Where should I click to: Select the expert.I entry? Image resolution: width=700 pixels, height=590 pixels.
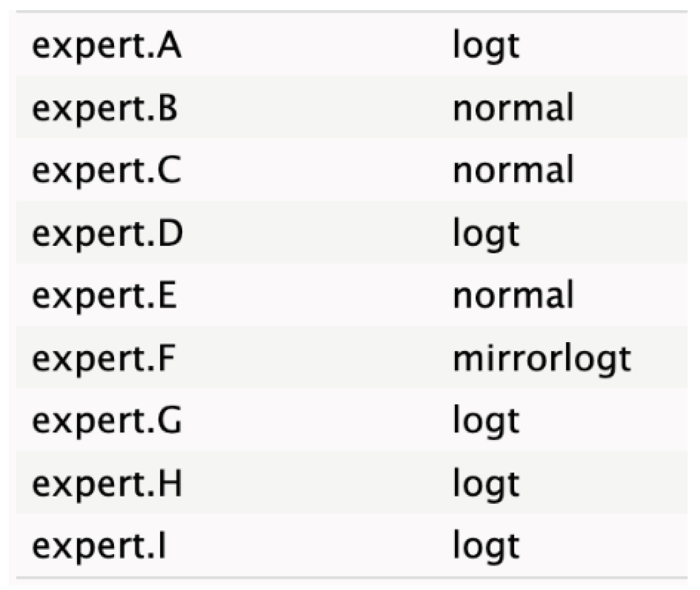[99, 547]
